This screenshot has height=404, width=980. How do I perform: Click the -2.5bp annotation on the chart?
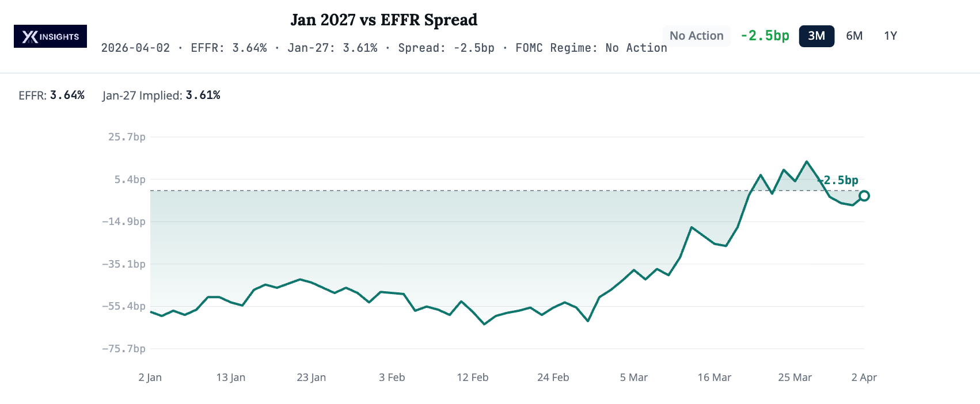click(840, 180)
